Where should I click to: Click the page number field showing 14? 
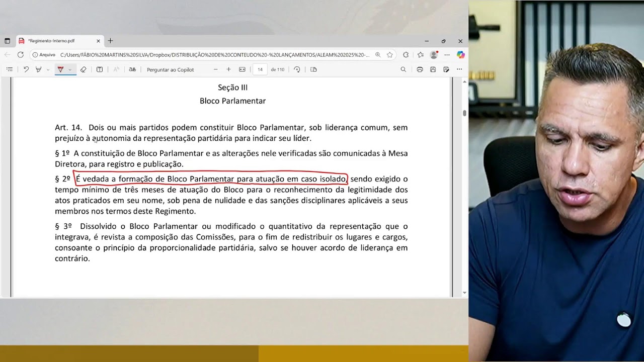[x=260, y=69]
